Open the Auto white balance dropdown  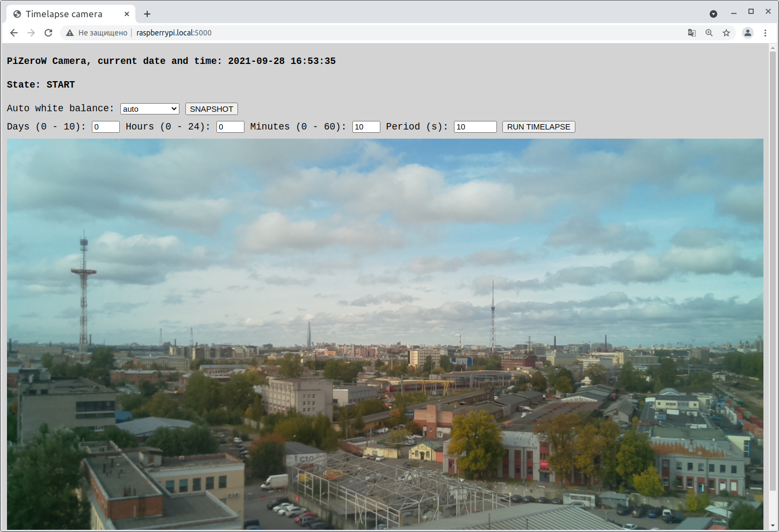click(149, 109)
